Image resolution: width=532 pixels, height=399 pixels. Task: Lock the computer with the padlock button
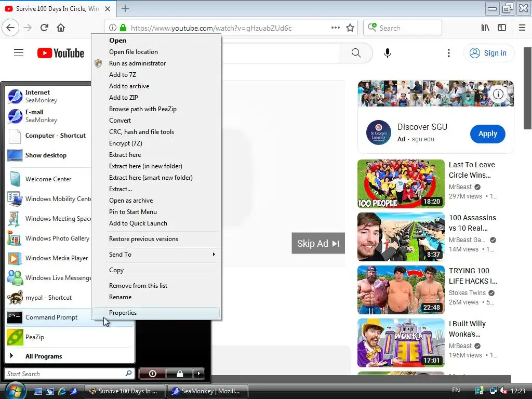tap(180, 374)
